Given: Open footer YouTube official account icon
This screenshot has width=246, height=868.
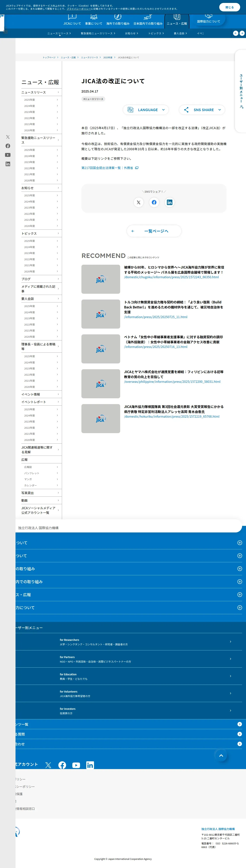Looking at the screenshot, I should [76, 765].
